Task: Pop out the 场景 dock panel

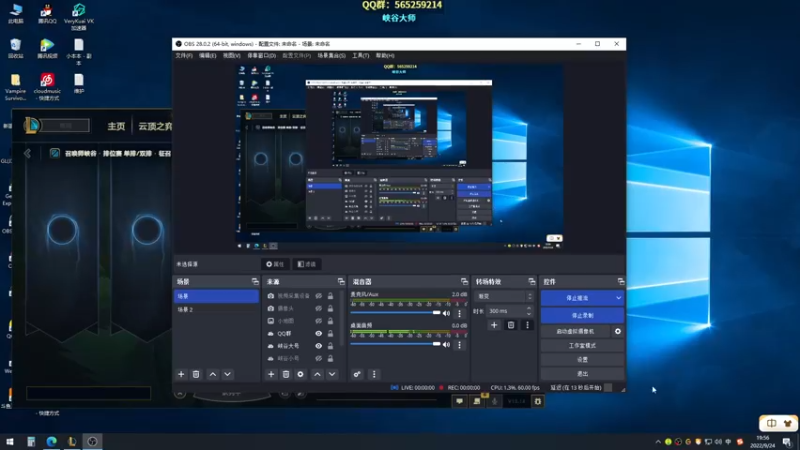Action: tap(255, 282)
